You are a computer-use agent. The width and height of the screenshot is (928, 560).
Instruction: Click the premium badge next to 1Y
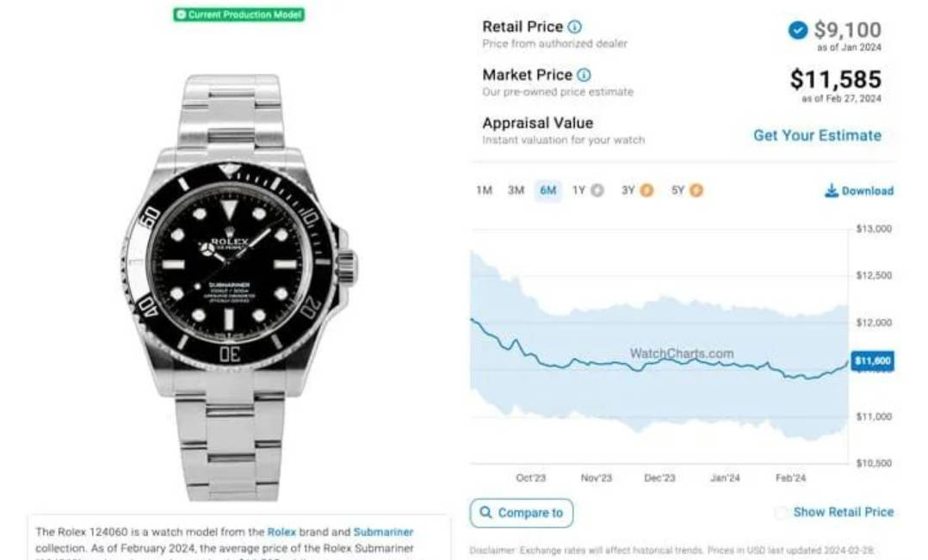[x=597, y=190]
